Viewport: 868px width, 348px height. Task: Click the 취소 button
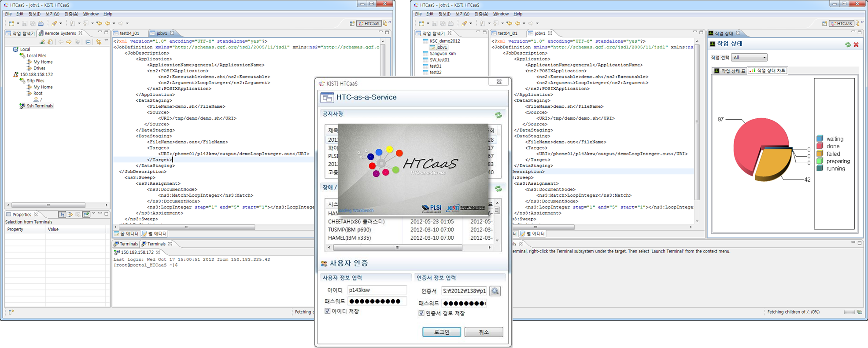tap(484, 332)
